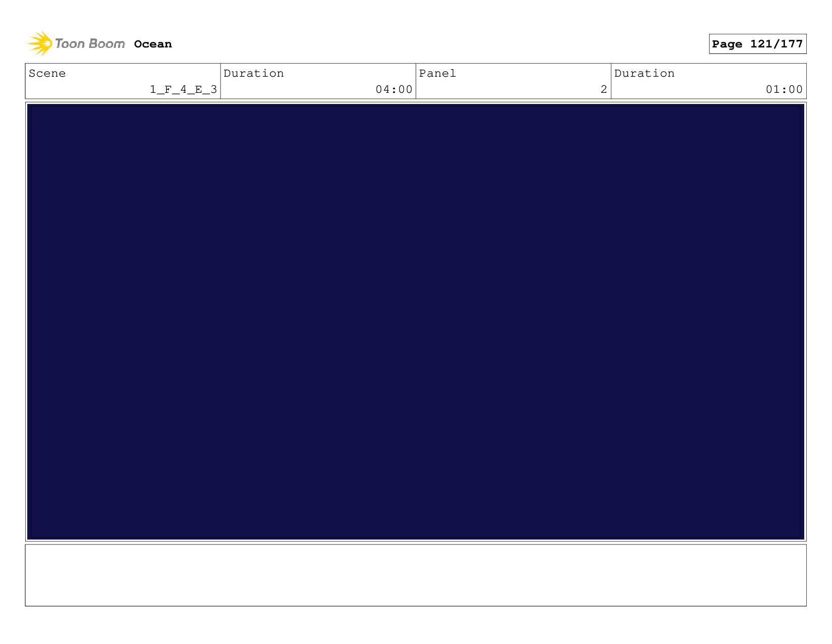Click the 'Page 121/177' page indicator
This screenshot has height=644, width=832.
point(757,44)
